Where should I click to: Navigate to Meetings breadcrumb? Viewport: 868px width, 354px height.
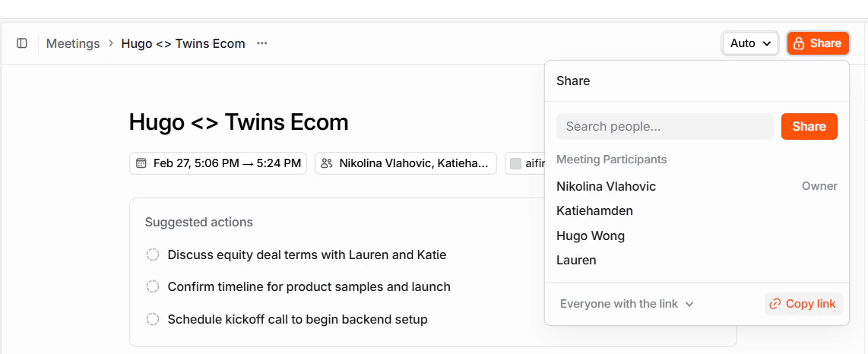[x=73, y=43]
